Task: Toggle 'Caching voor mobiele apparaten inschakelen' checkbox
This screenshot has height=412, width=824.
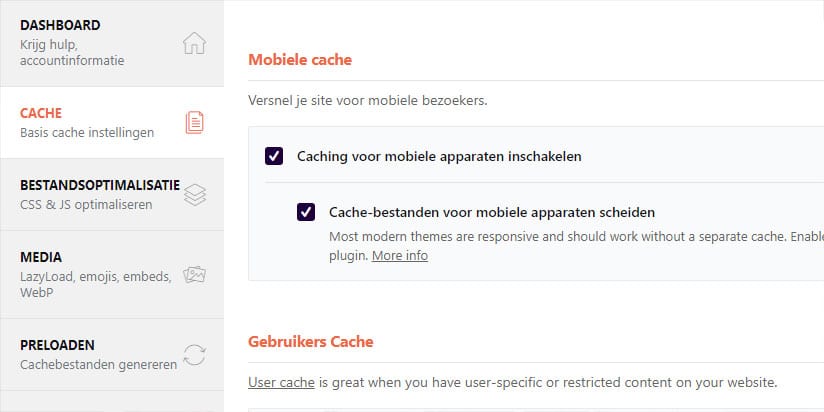Action: [274, 156]
